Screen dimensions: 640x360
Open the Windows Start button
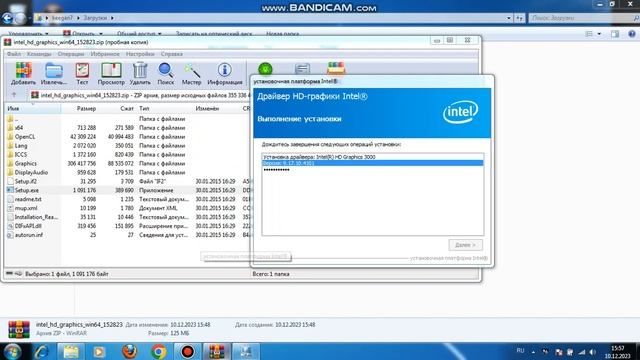point(12,352)
